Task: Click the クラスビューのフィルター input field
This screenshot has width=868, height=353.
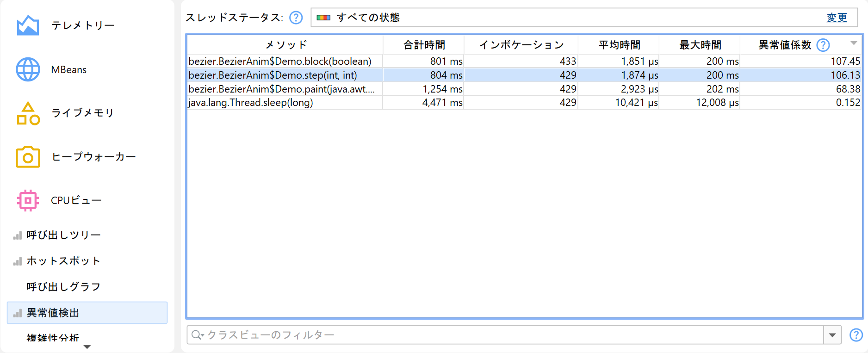Action: [509, 335]
